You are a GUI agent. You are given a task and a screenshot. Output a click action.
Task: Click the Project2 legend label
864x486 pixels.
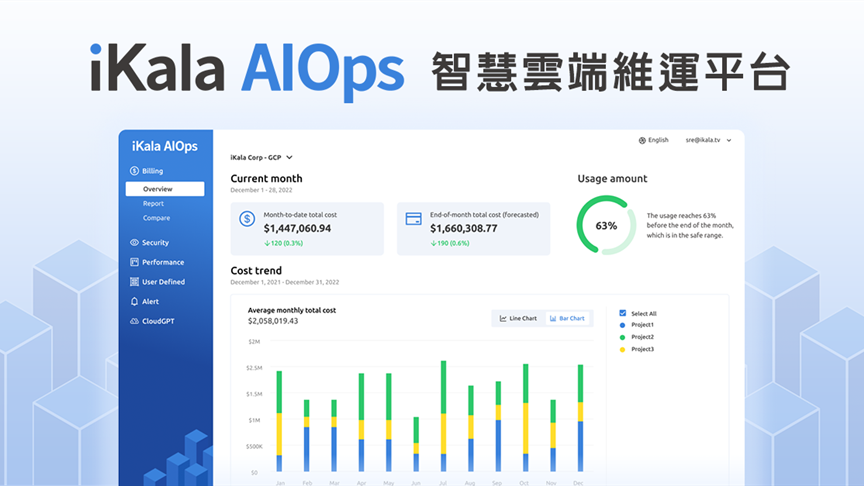coord(642,337)
